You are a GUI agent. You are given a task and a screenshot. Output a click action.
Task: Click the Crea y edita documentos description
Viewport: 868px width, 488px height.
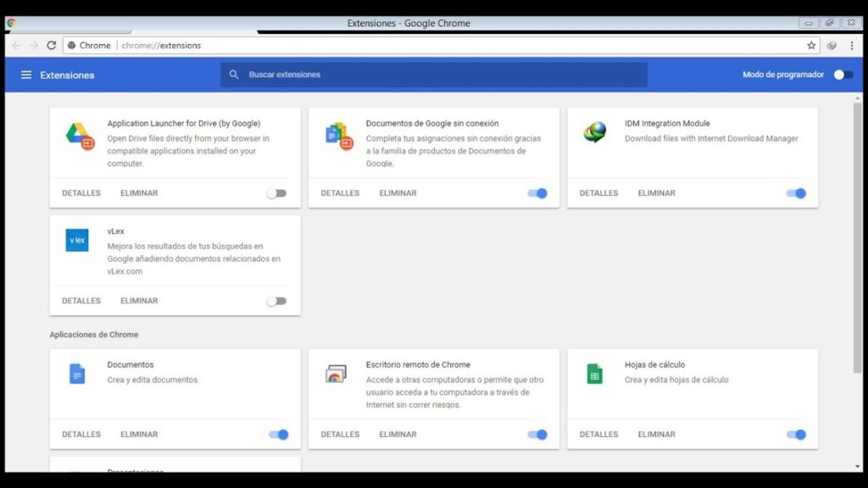(153, 380)
